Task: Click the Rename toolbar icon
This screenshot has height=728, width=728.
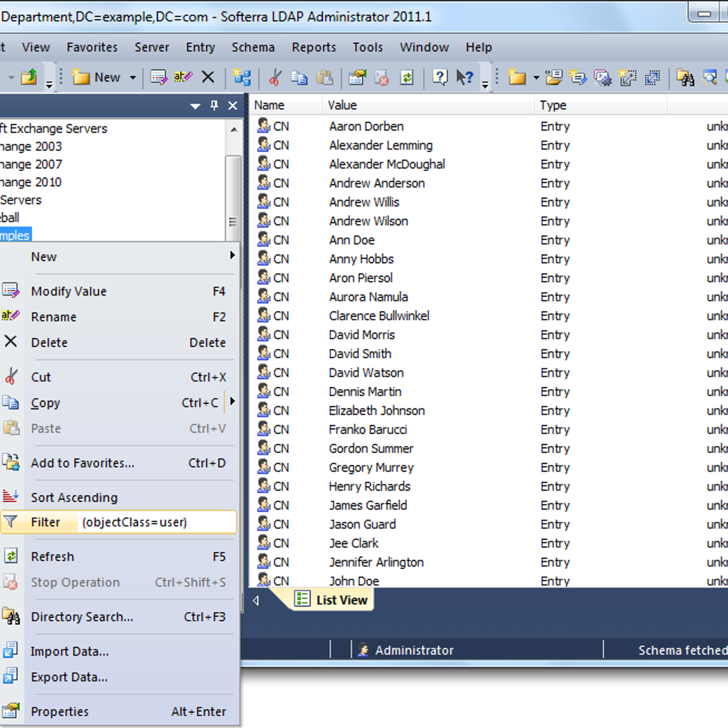Action: [183, 77]
